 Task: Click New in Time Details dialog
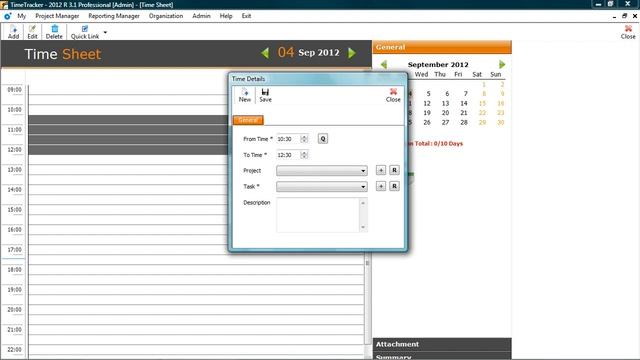point(245,95)
